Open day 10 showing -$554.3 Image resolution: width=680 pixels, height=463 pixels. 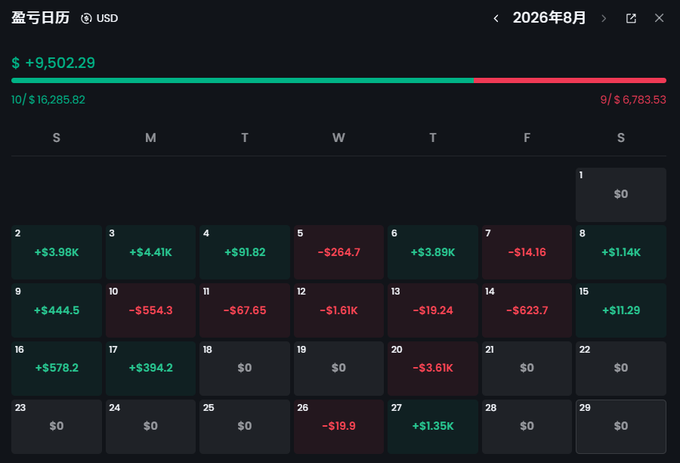coord(150,310)
